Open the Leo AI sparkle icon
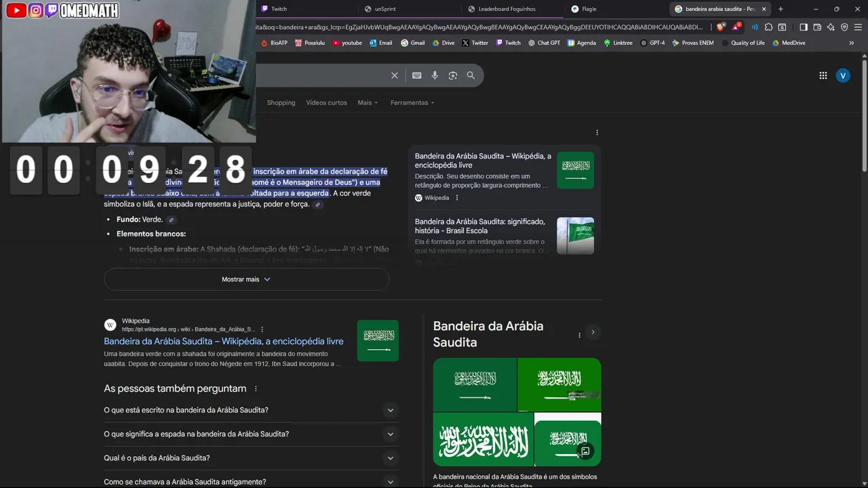This screenshot has width=868, height=488. point(831,27)
